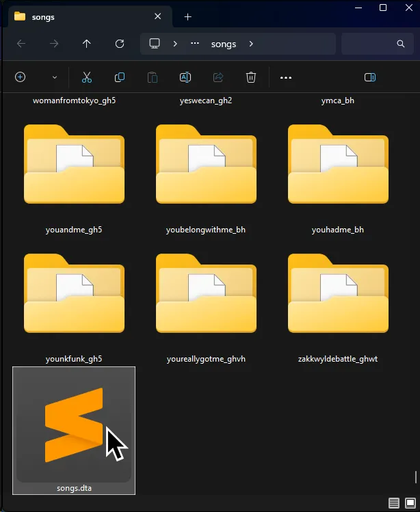Screen dimensions: 420x512
Task: Select the zakkwyldebattle_ghwt folder icon
Action: click(x=339, y=293)
